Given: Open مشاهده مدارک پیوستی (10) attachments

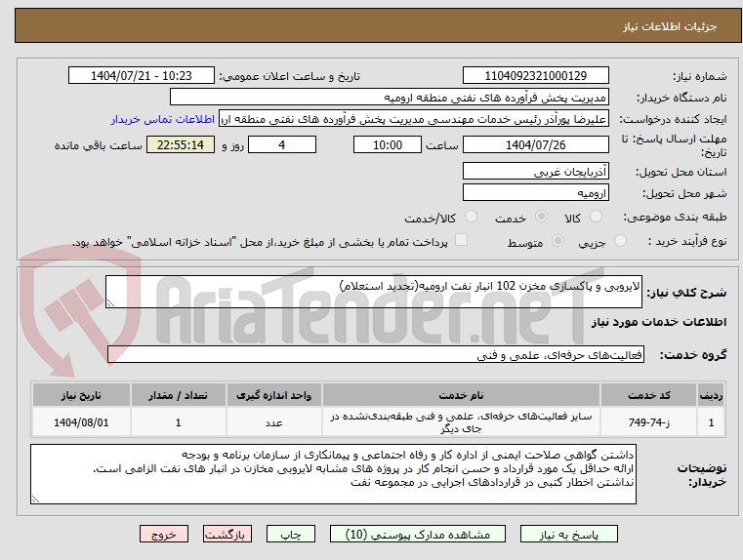Looking at the screenshot, I should point(418,534).
